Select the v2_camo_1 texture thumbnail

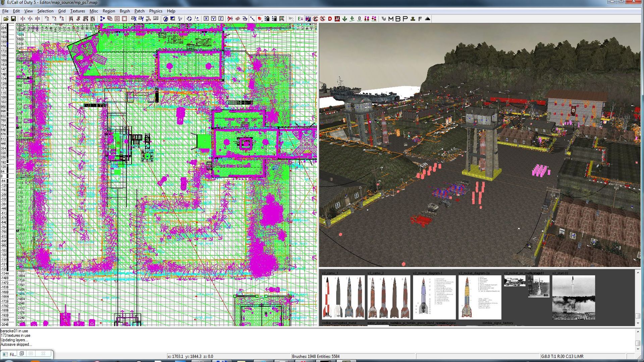pos(343,297)
